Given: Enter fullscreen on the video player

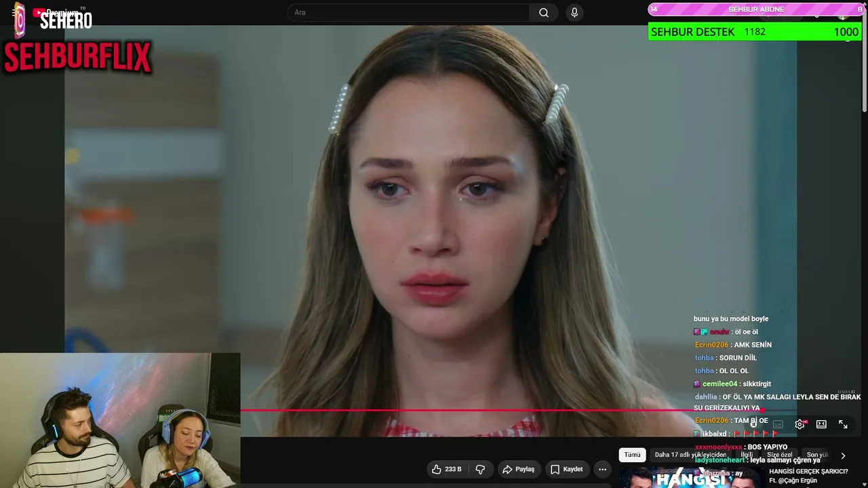Looking at the screenshot, I should (843, 424).
